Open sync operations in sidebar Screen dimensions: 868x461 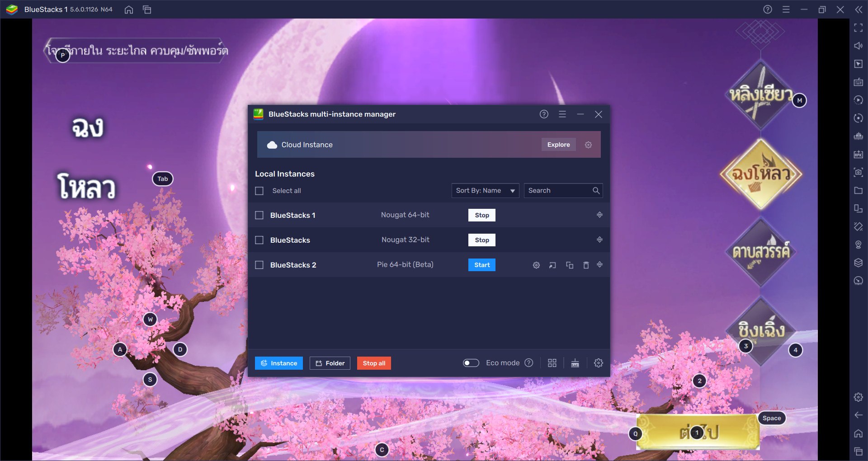point(859,118)
